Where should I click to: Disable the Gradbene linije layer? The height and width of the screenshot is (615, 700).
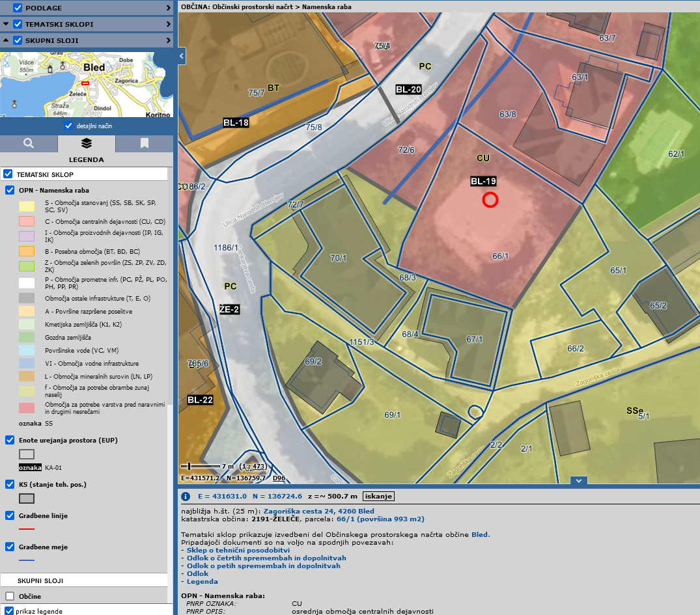click(x=10, y=515)
